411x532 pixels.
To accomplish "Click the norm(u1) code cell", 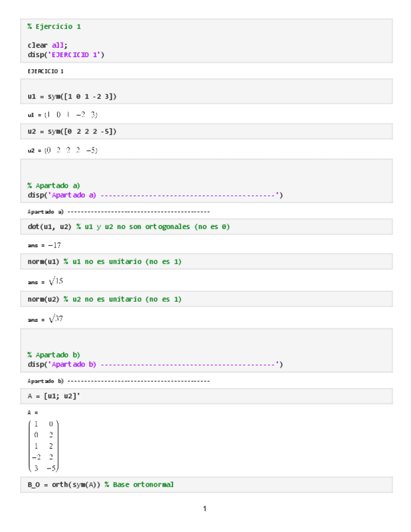I will [104, 262].
